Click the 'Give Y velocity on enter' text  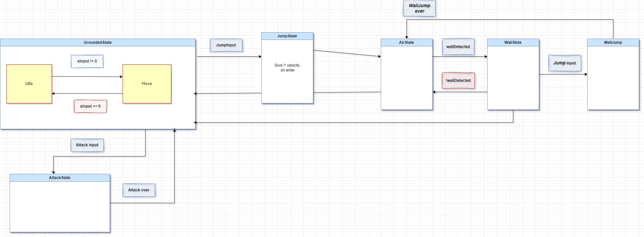[x=287, y=68]
